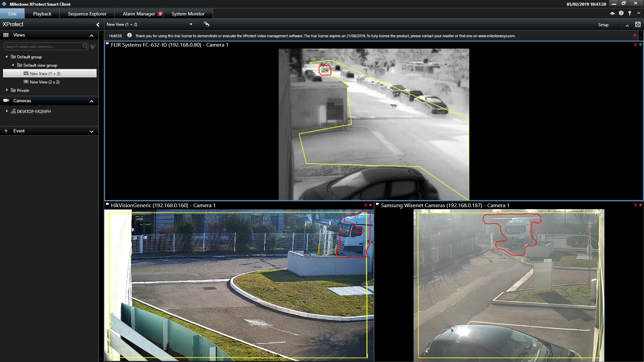Click the trial license message text
The width and height of the screenshot is (644, 362).
click(325, 36)
